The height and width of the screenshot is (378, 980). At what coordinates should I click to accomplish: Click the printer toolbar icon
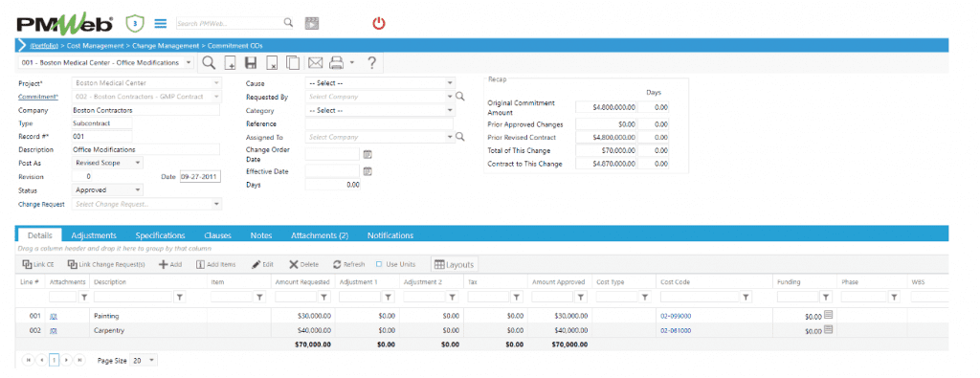pos(337,62)
